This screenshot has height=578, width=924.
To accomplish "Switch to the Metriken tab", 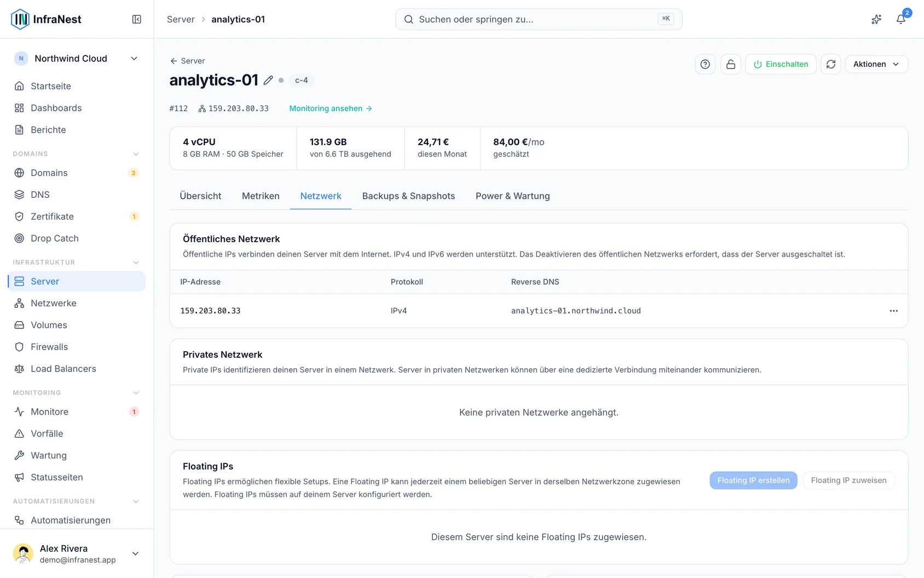I will tap(261, 196).
